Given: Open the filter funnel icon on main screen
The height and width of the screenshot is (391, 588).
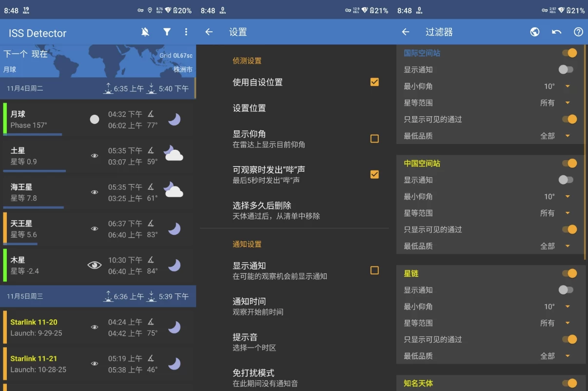Looking at the screenshot, I should (167, 32).
